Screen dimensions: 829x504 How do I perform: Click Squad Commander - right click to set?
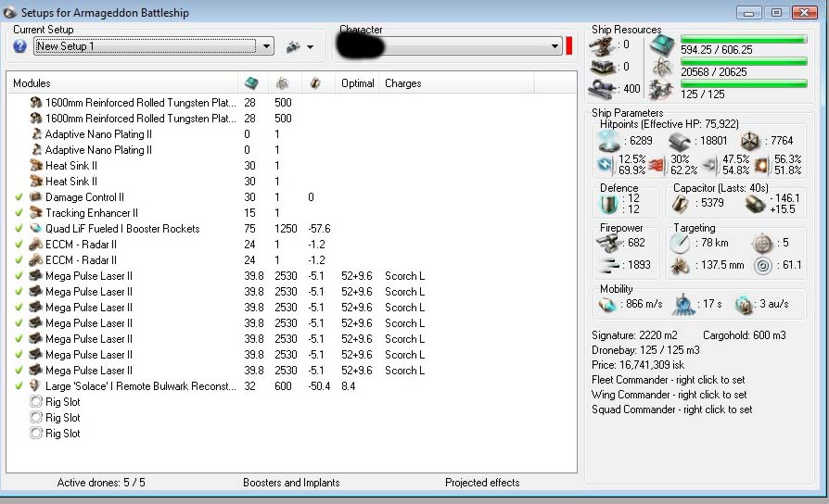[x=672, y=409]
